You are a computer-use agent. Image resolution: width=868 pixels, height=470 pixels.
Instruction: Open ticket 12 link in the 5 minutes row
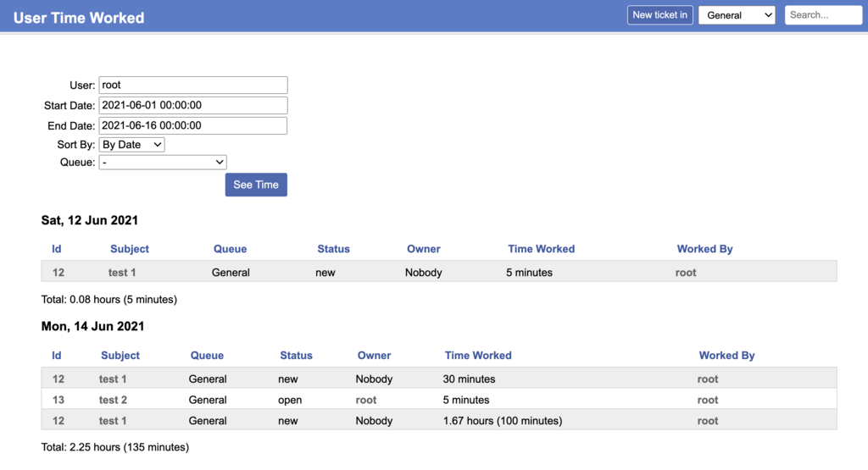click(x=58, y=272)
